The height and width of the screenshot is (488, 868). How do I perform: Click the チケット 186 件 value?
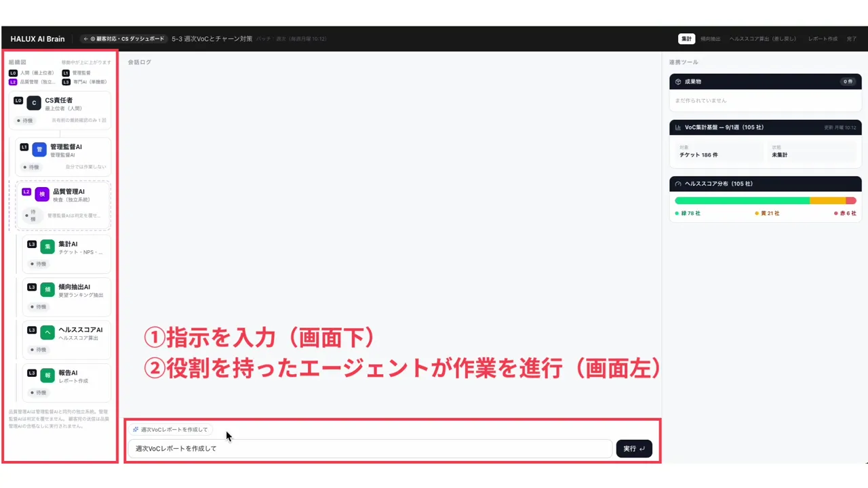(698, 155)
